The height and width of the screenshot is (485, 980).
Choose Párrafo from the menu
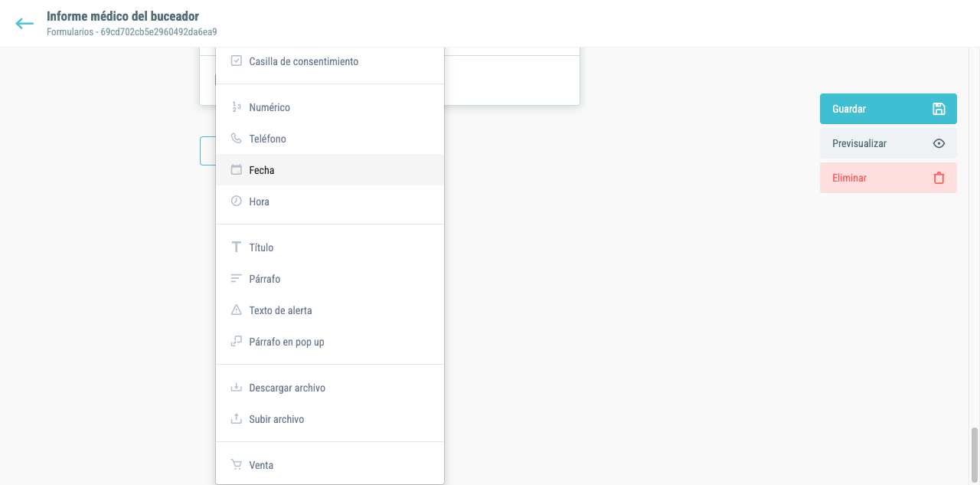(330, 279)
